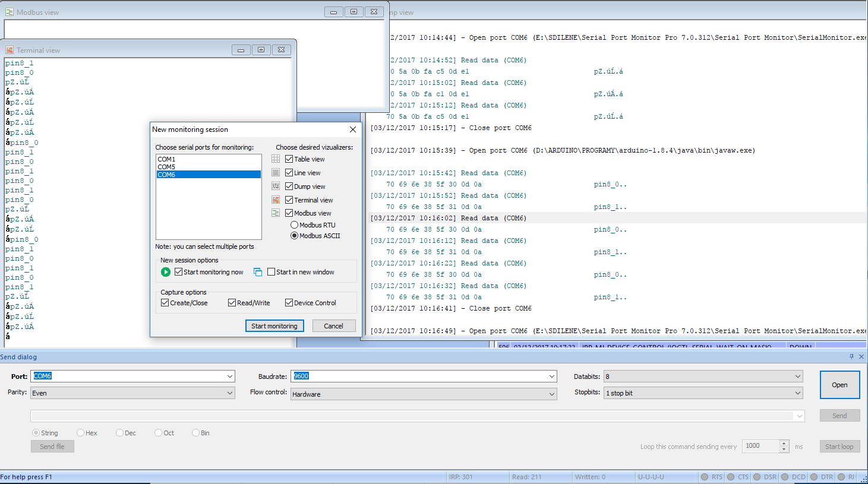Viewport: 868px width, 484px height.
Task: Select COM1 in the serial ports list
Action: point(166,159)
